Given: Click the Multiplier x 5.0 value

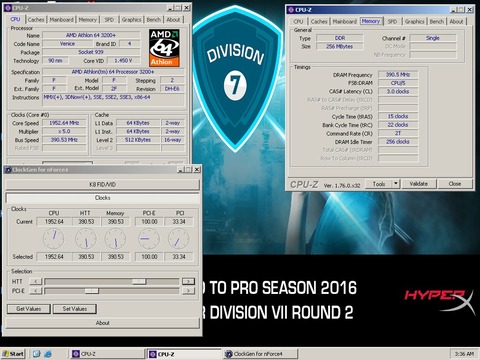Looking at the screenshot, I should (64, 131).
